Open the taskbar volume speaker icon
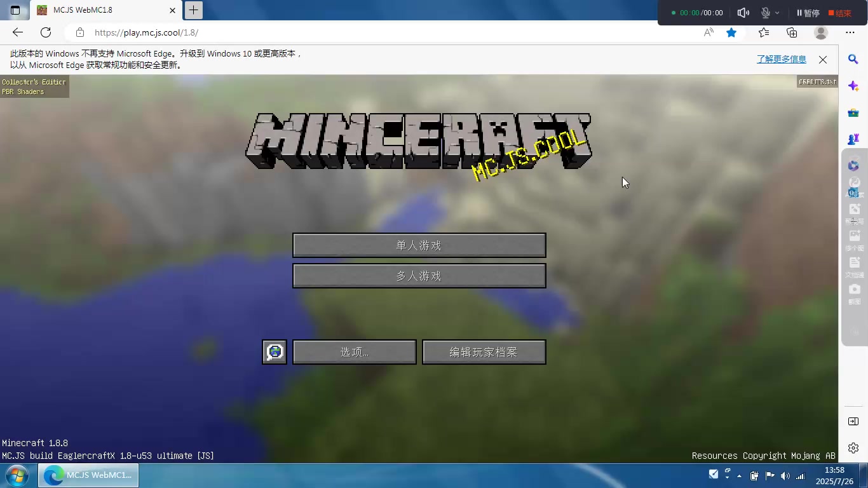 click(785, 475)
